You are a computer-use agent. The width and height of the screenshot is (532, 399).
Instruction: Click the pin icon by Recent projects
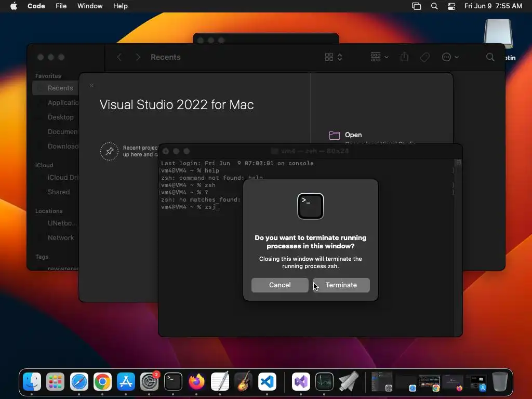(109, 151)
